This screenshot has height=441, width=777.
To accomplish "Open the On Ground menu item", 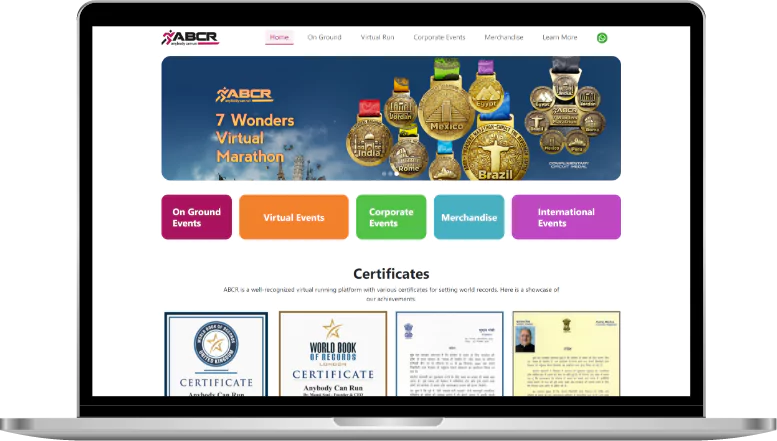I will [x=324, y=37].
